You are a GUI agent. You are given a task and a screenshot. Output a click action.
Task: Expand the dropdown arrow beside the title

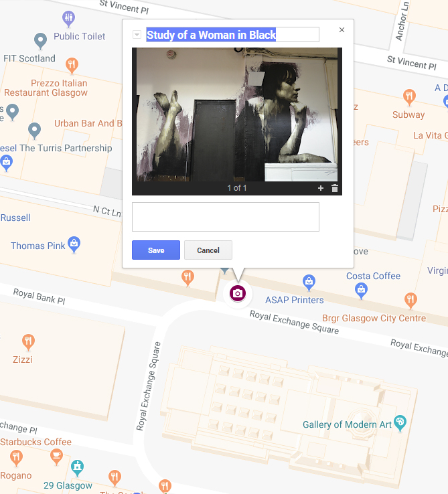pyautogui.click(x=137, y=35)
